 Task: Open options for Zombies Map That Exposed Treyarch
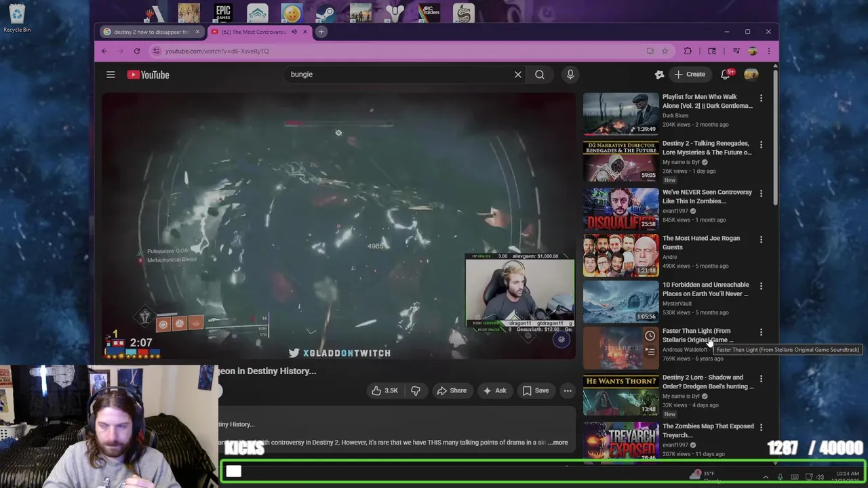[x=761, y=428]
